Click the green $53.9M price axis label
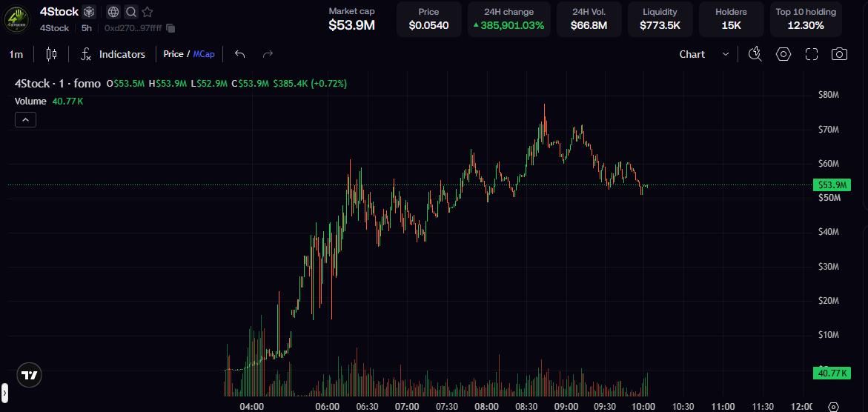The height and width of the screenshot is (412, 868). pyautogui.click(x=832, y=185)
